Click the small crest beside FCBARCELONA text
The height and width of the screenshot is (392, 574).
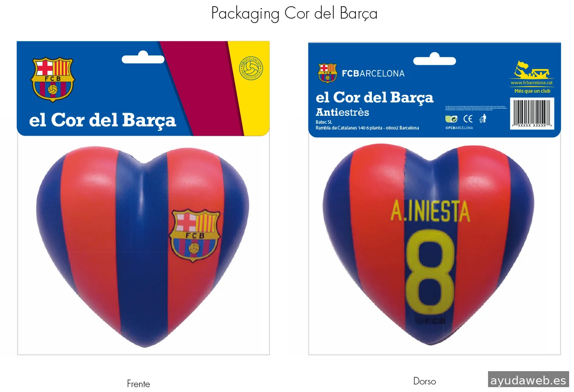click(327, 73)
